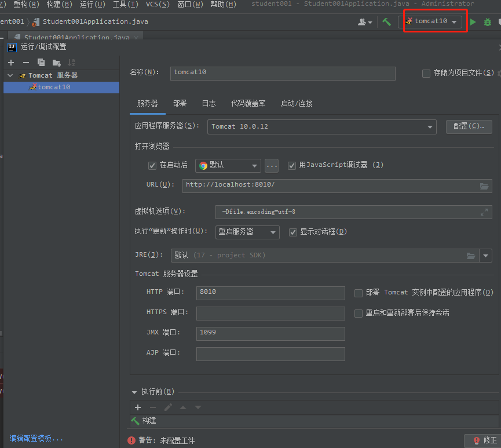Viewport: 501px width, 448px height.
Task: Open the 重启服务器 update action dropdown
Action: (x=247, y=232)
